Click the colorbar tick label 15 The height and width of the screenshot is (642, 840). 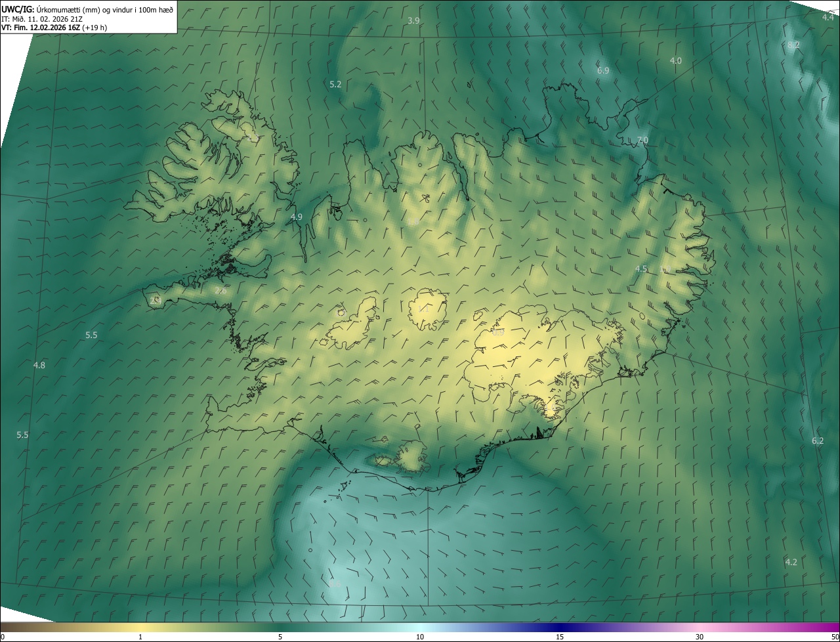560,637
